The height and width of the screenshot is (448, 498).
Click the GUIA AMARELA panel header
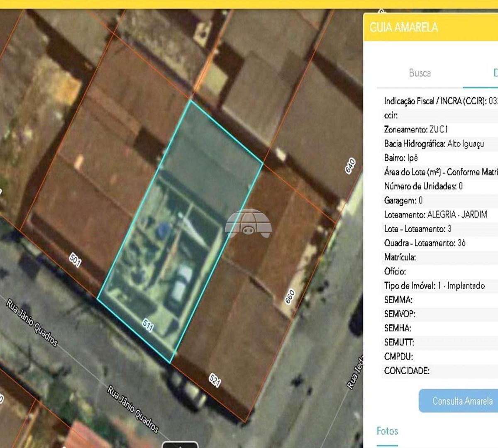(431, 27)
